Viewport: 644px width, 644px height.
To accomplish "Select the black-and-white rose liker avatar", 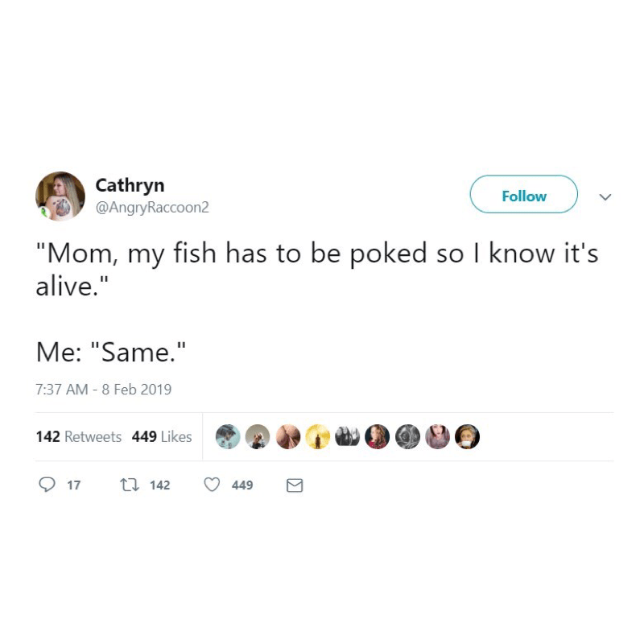I will coord(407,436).
